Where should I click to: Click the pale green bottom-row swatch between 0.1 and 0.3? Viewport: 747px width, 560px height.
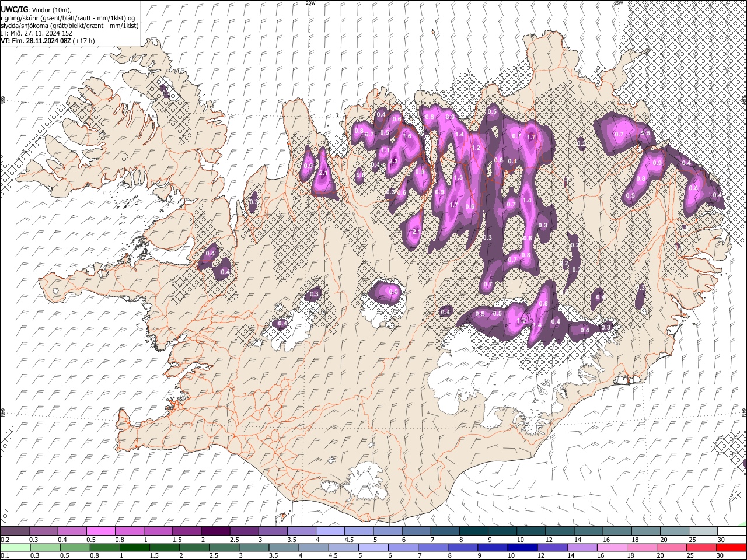pos(15,547)
